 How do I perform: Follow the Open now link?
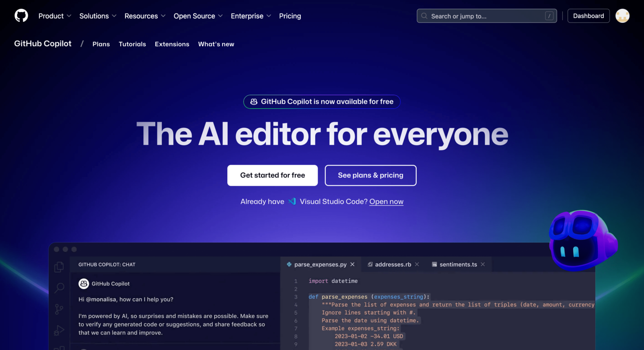click(386, 201)
